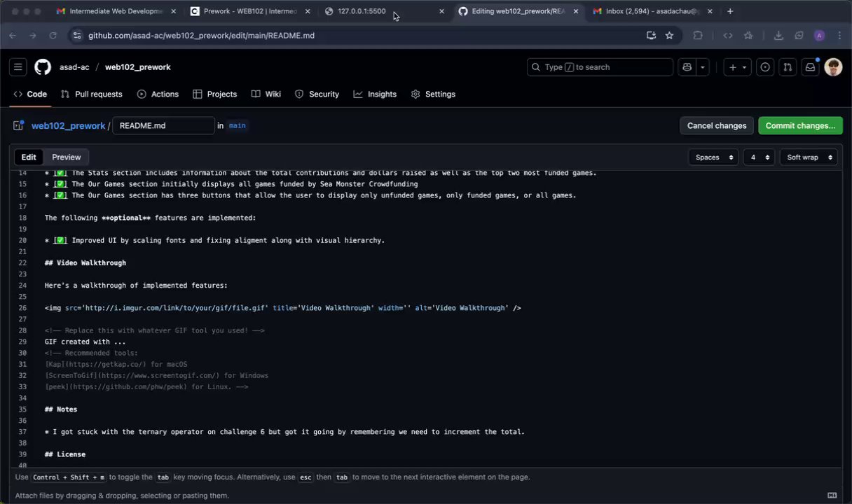Bookmark this page with the star icon

pyautogui.click(x=669, y=36)
